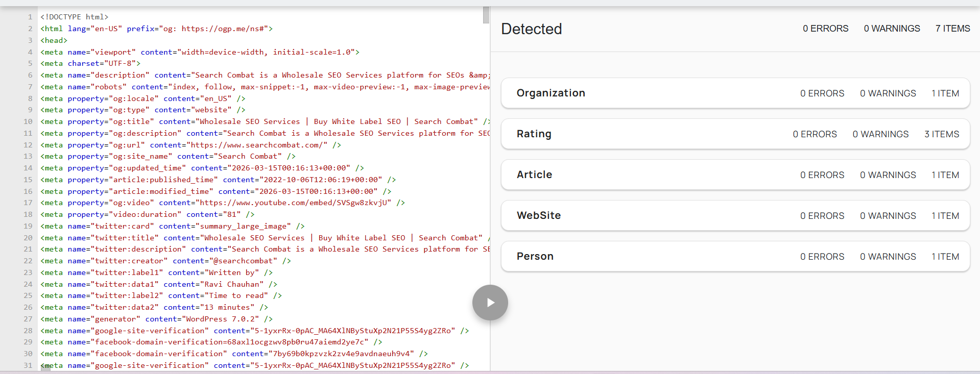Image resolution: width=980 pixels, height=374 pixels.
Task: Click line number 17 in the gutter
Action: [28, 203]
